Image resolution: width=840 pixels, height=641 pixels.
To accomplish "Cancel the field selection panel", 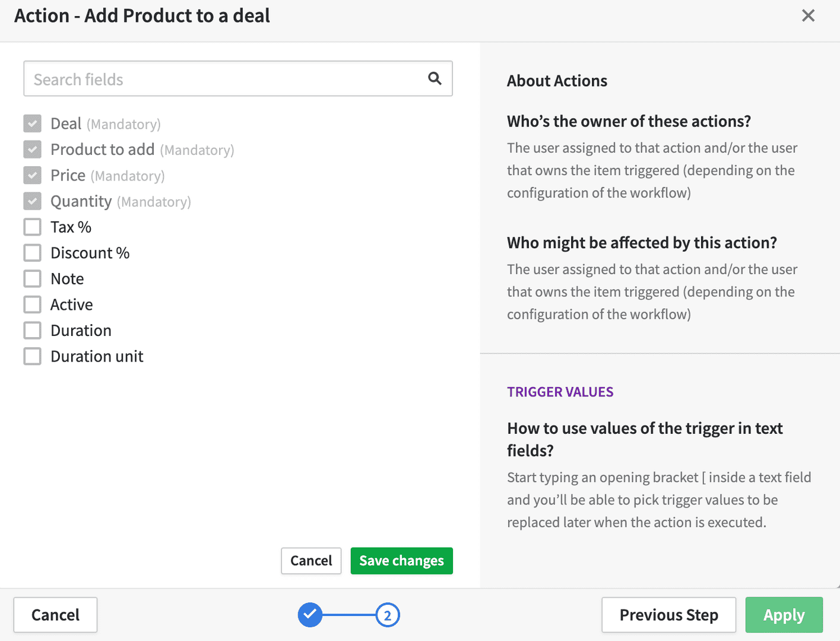I will 311,561.
